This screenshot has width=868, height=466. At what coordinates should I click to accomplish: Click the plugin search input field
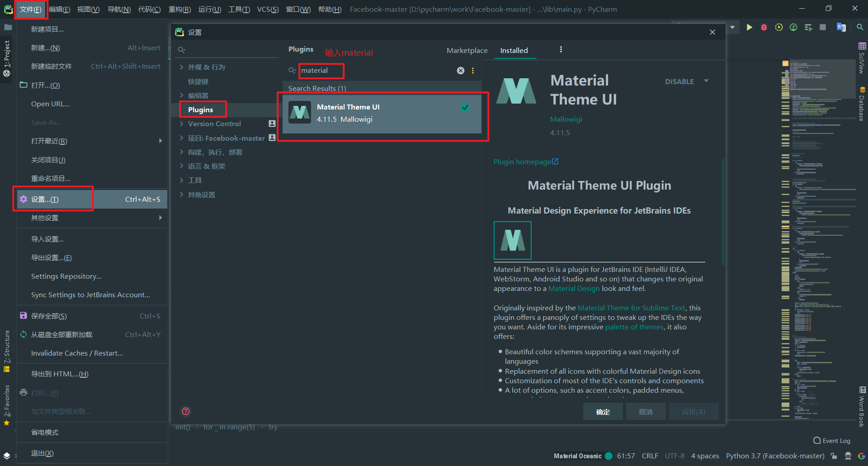(377, 71)
